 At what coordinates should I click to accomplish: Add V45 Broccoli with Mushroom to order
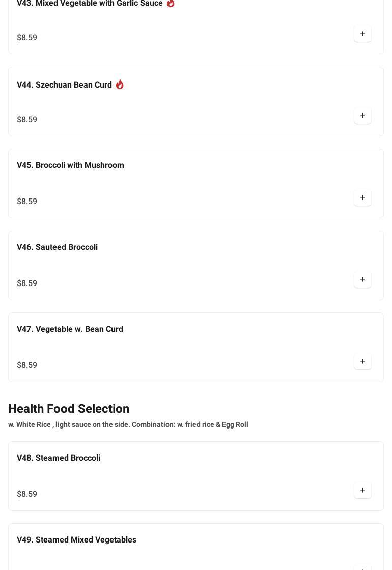point(362,198)
